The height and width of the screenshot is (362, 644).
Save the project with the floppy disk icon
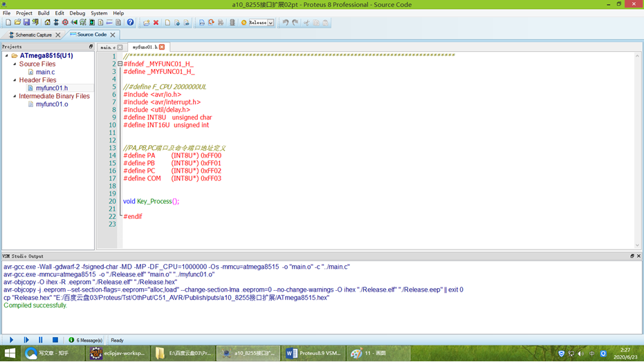coord(26,23)
